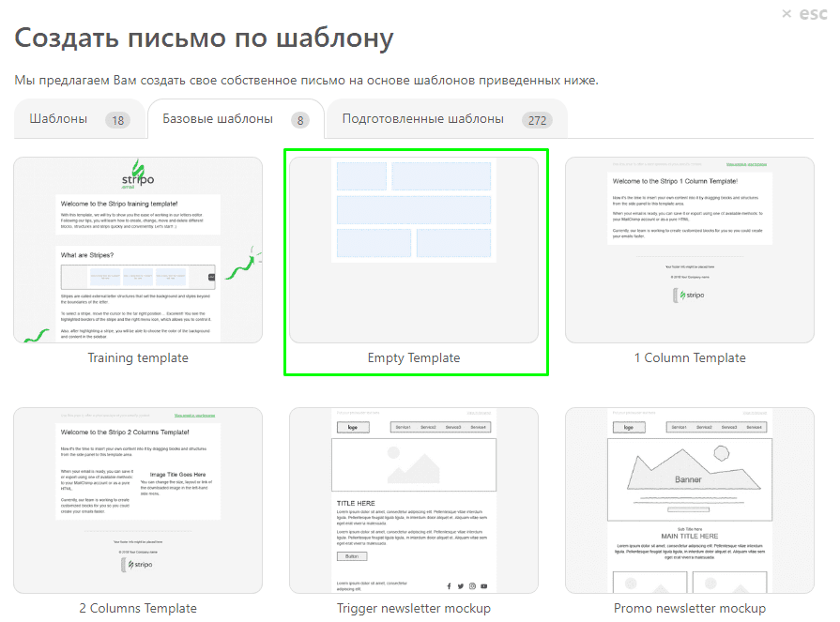
Task: Click the Button placeholder in Trigger newsletter mockup
Action: coord(350,555)
